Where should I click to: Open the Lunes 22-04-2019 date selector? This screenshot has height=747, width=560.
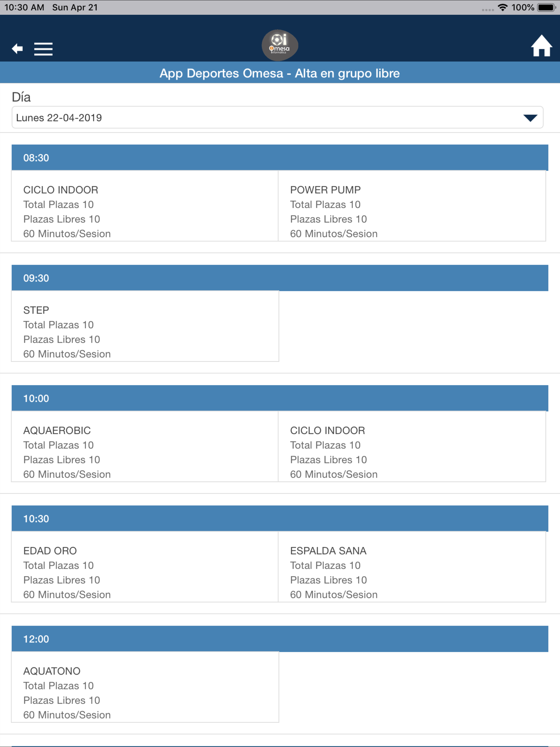point(277,118)
